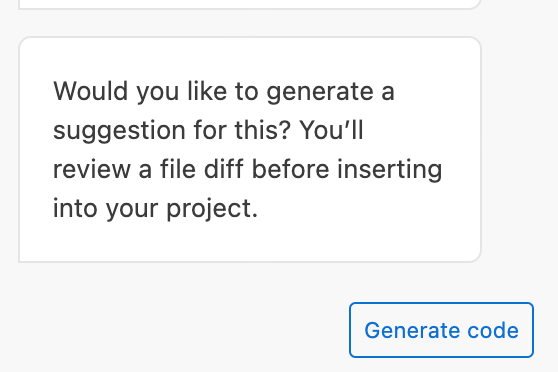This screenshot has width=558, height=372.
Task: Click the word 'into' in the last line
Action: [x=75, y=208]
